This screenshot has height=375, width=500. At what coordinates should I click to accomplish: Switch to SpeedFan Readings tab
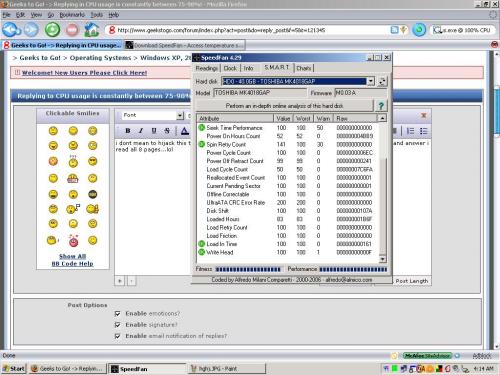point(207,68)
